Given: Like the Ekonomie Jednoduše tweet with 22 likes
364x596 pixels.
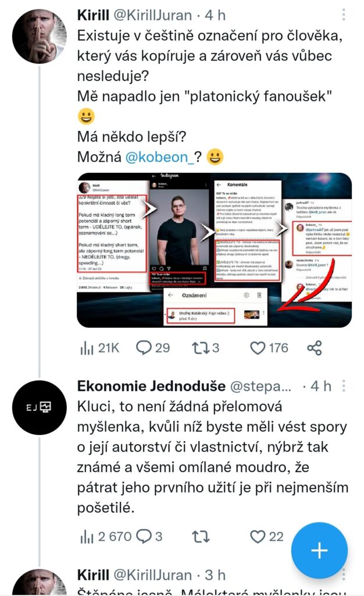Looking at the screenshot, I should point(267,536).
